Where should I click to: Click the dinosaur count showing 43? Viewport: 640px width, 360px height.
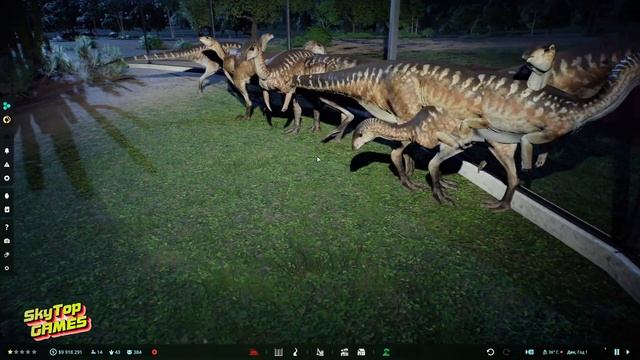pos(115,352)
